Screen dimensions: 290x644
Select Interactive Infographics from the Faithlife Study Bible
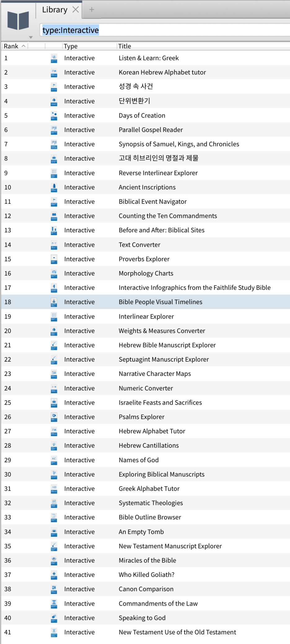click(x=195, y=288)
